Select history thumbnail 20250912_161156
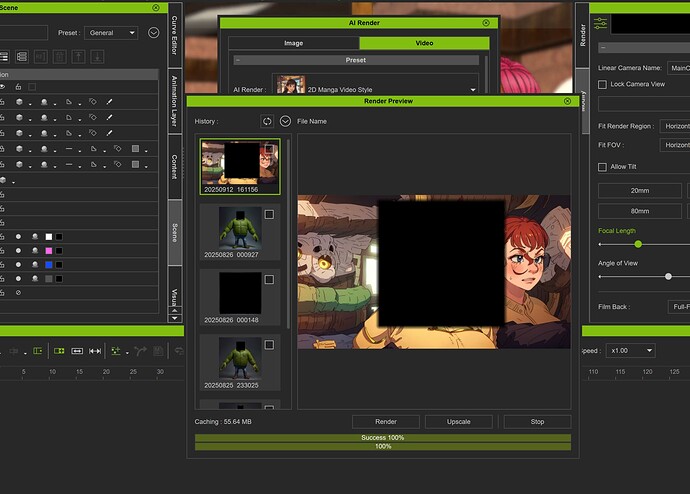This screenshot has height=494, width=690. [x=240, y=166]
